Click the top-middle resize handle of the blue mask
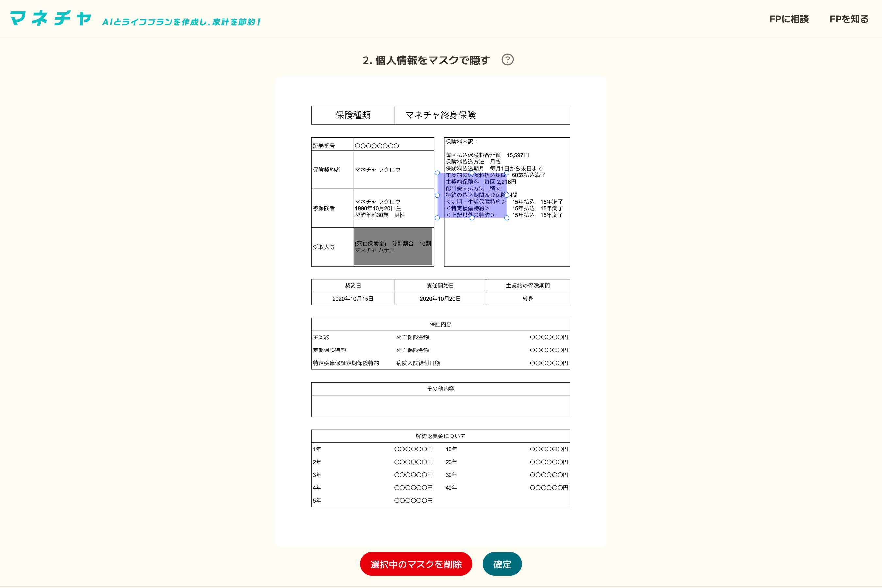This screenshot has height=588, width=882. click(472, 173)
